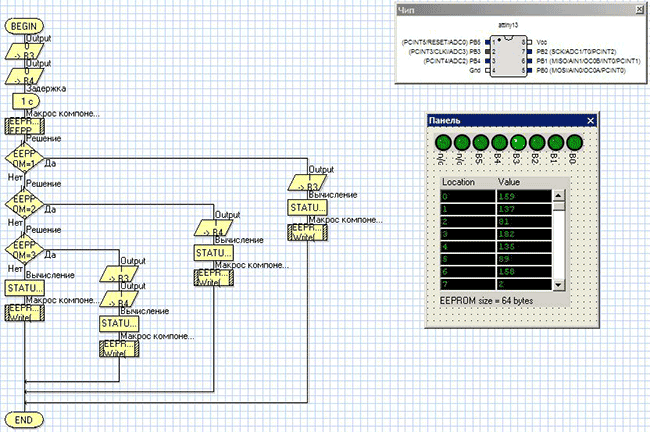Click chip pin 4 Gnd square

(x=488, y=70)
